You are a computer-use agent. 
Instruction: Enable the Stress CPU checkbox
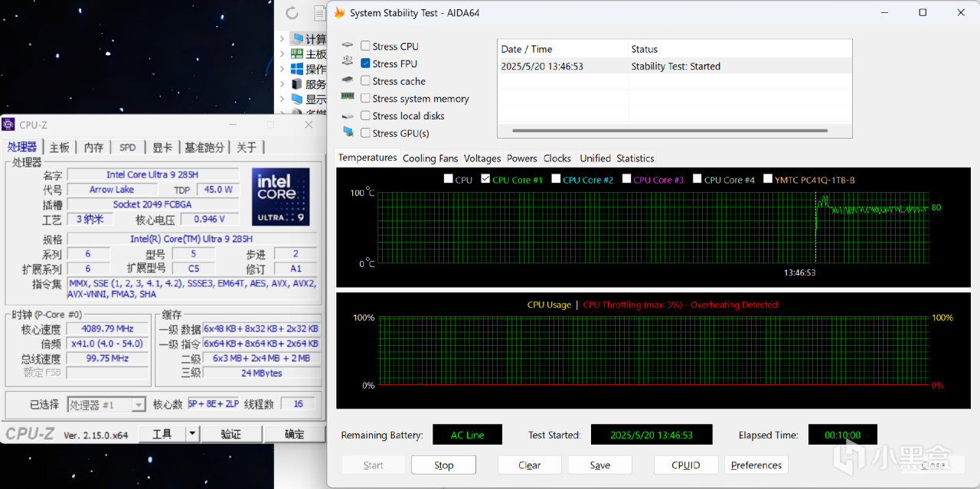366,47
